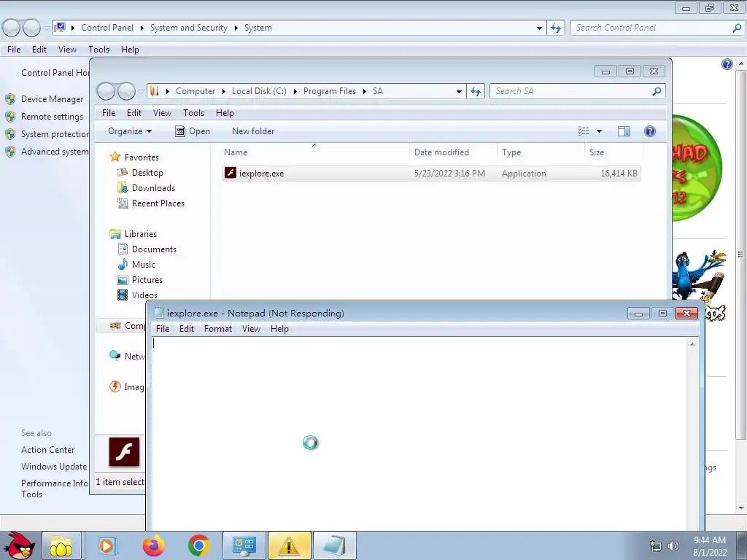Open View menu in SA Explorer window
Viewport: 747px width, 560px height.
click(162, 113)
